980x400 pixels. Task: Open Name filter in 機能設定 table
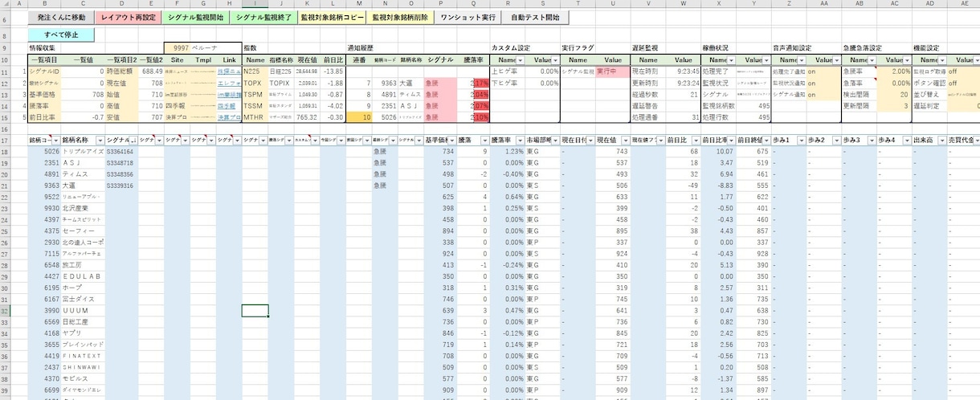point(941,60)
